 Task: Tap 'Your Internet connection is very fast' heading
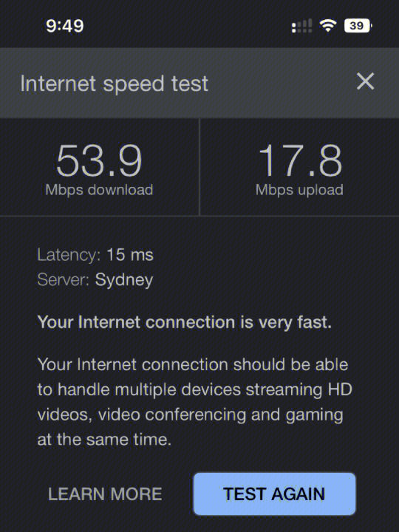(x=184, y=322)
